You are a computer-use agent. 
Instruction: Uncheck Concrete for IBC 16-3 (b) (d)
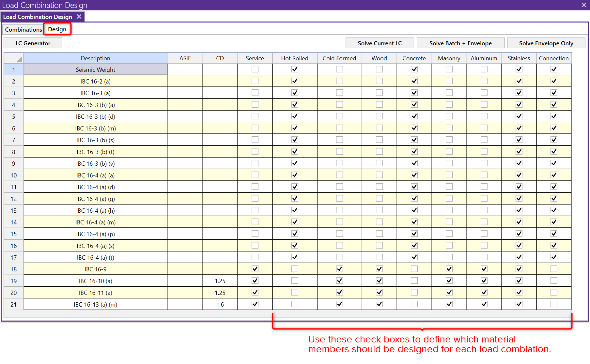pyautogui.click(x=414, y=116)
